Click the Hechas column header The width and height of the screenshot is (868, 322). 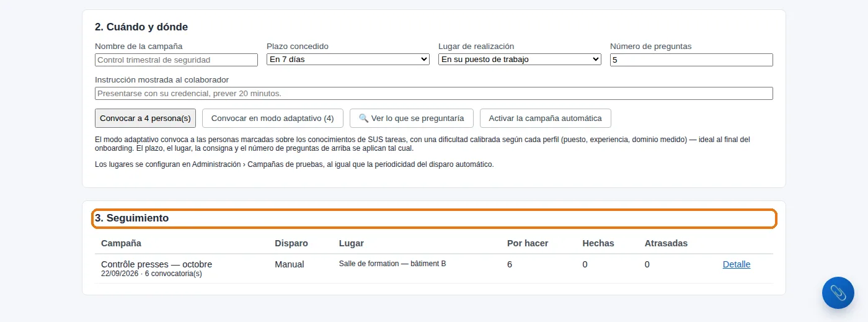click(598, 243)
